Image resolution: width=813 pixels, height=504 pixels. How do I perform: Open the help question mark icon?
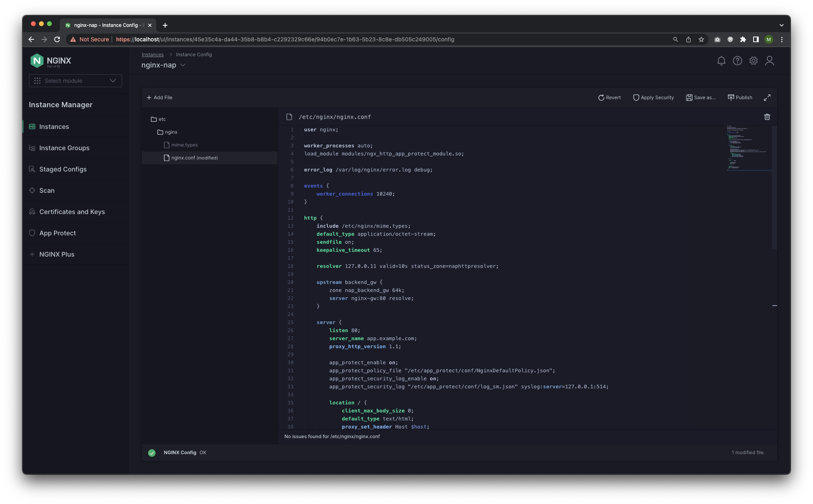737,61
